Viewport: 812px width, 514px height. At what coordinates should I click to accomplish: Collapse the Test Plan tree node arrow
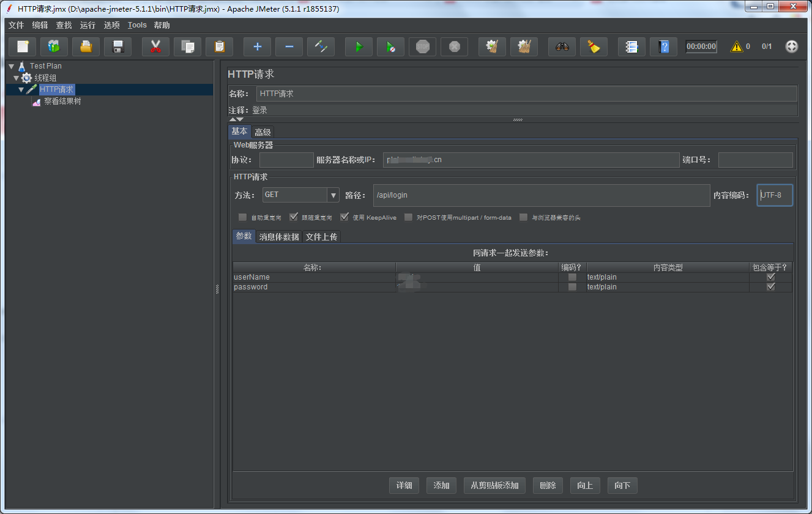[x=12, y=66]
